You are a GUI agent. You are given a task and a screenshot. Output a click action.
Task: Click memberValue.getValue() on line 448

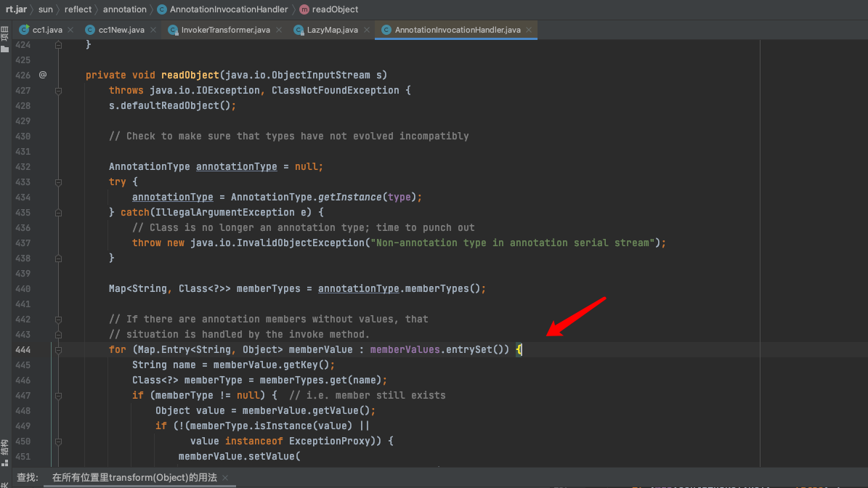[306, 410]
